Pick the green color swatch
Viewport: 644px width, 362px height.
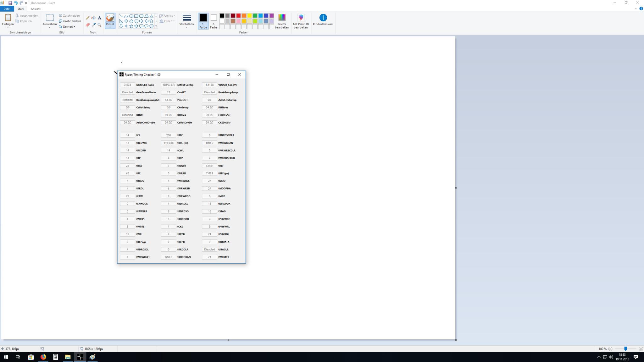click(x=255, y=16)
